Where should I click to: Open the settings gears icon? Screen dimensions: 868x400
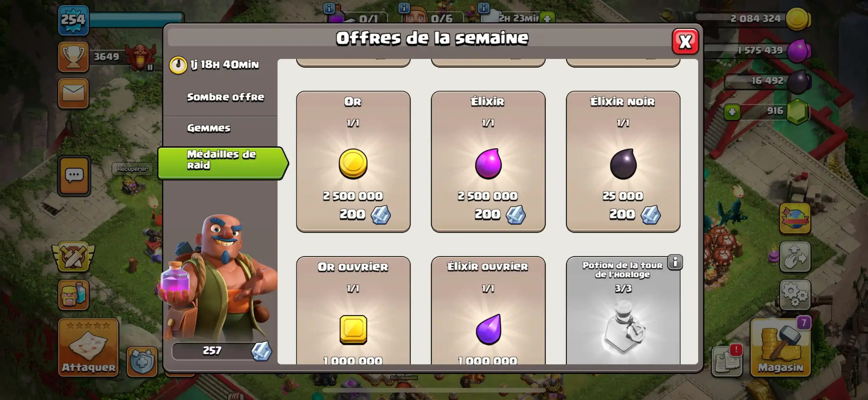[795, 294]
